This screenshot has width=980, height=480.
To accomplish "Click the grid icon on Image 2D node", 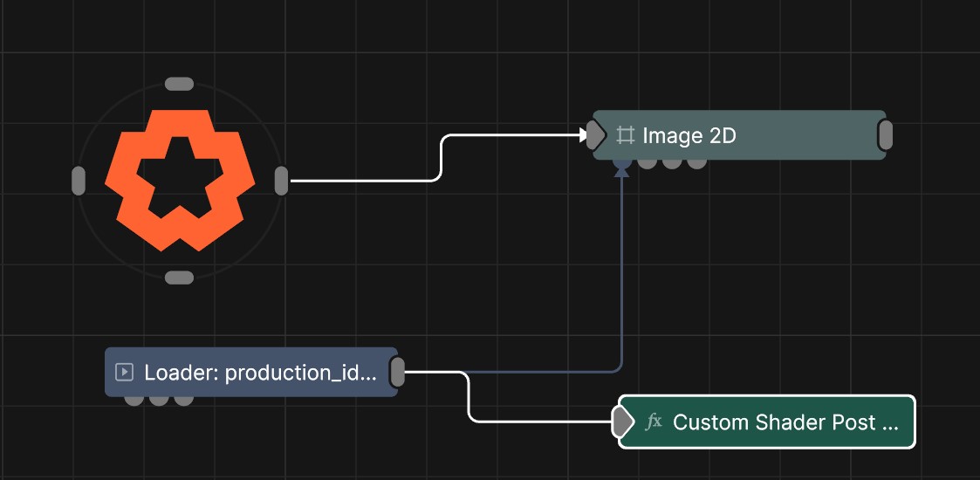I will (625, 135).
